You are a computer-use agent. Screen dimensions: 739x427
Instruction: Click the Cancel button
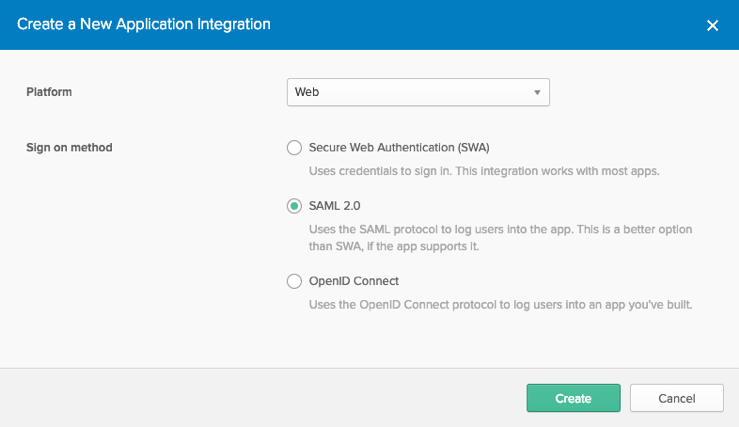coord(676,398)
